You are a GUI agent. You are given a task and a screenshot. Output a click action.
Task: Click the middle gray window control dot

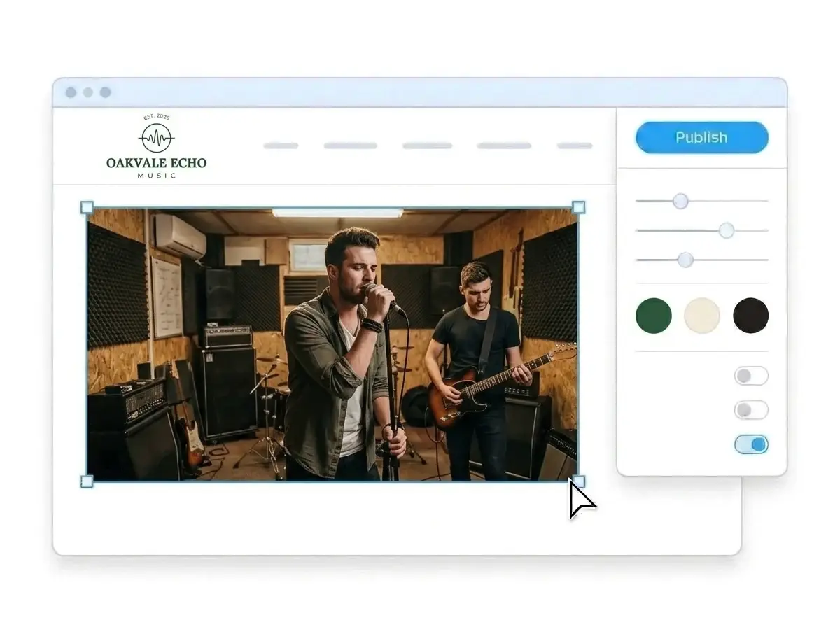88,92
